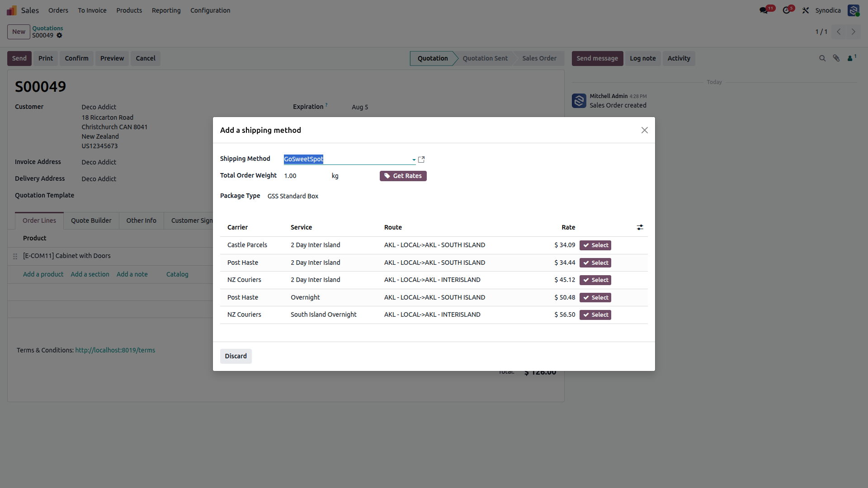Click the Sales Order status stage
The width and height of the screenshot is (868, 488).
[539, 58]
